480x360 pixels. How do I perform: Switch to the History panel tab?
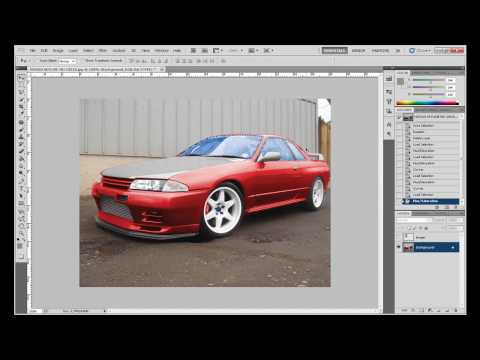(404, 109)
